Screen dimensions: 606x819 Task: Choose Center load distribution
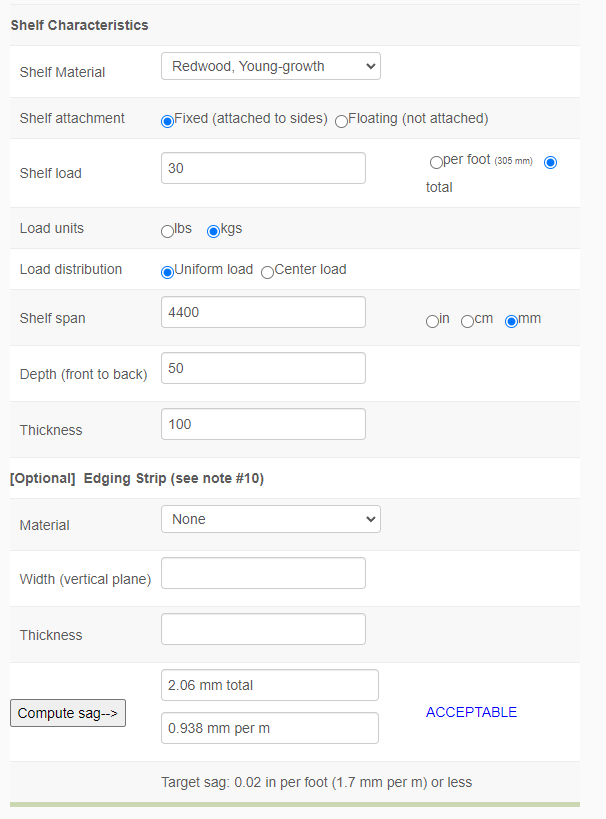(x=267, y=272)
